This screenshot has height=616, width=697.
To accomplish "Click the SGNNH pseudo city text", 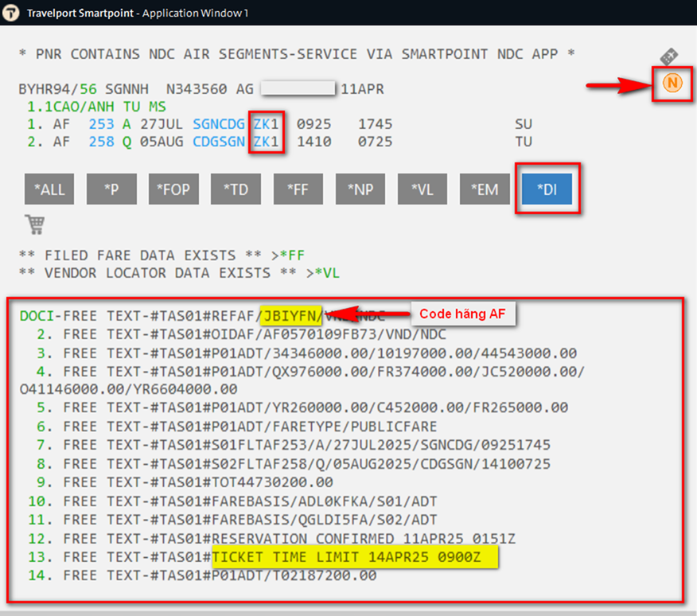I will (x=127, y=89).
